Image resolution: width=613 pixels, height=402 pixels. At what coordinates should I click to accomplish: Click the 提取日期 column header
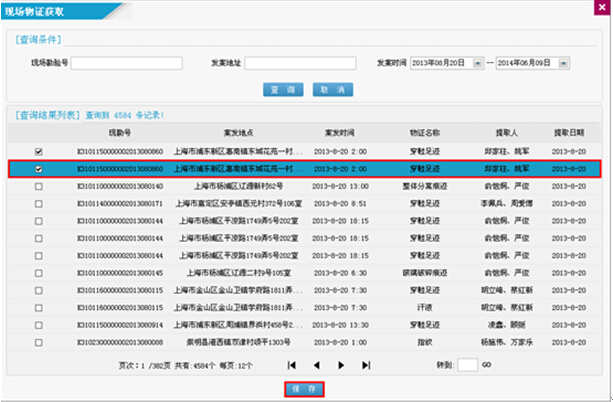569,133
